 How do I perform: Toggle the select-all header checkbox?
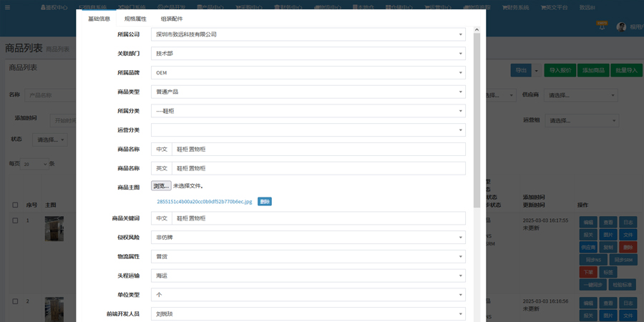[x=15, y=205]
